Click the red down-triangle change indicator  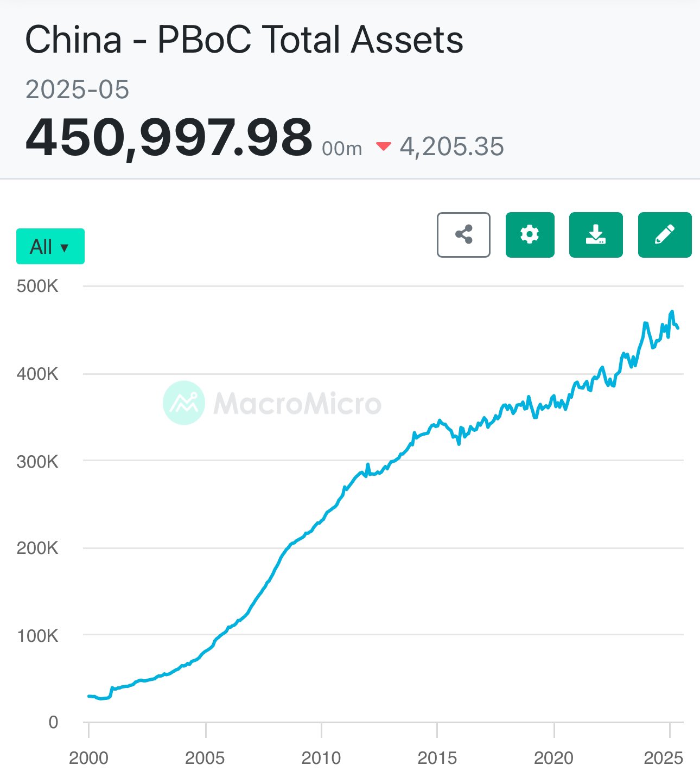pos(383,146)
